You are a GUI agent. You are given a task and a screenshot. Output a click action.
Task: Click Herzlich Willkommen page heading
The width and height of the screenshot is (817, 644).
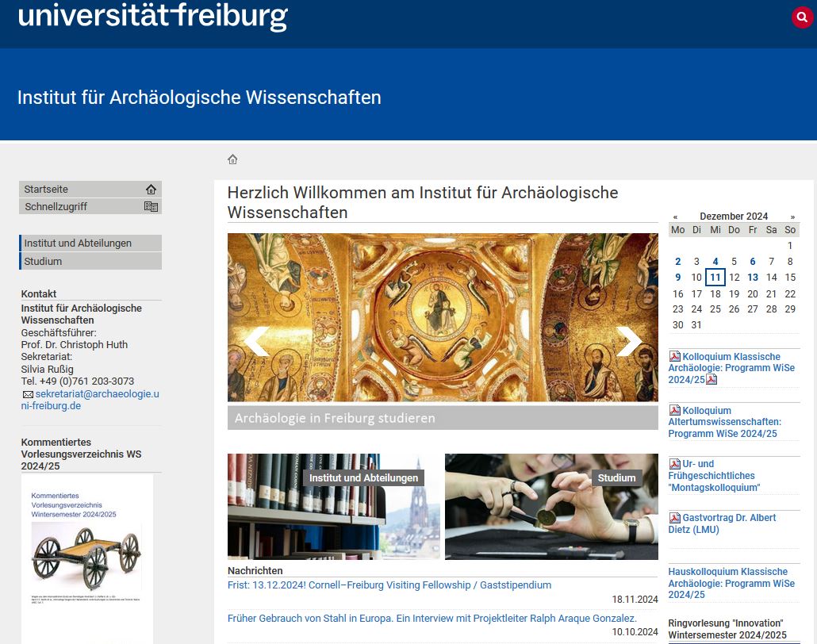click(423, 202)
